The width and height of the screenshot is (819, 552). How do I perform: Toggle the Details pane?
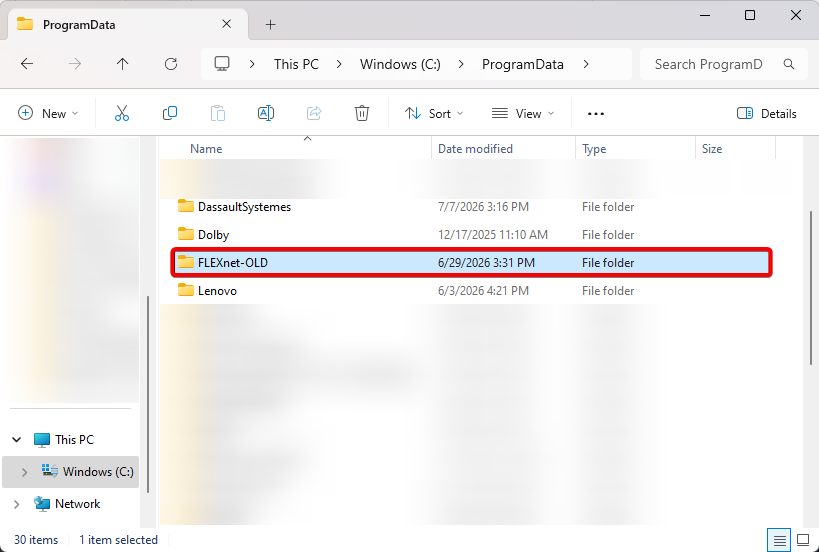[x=766, y=113]
